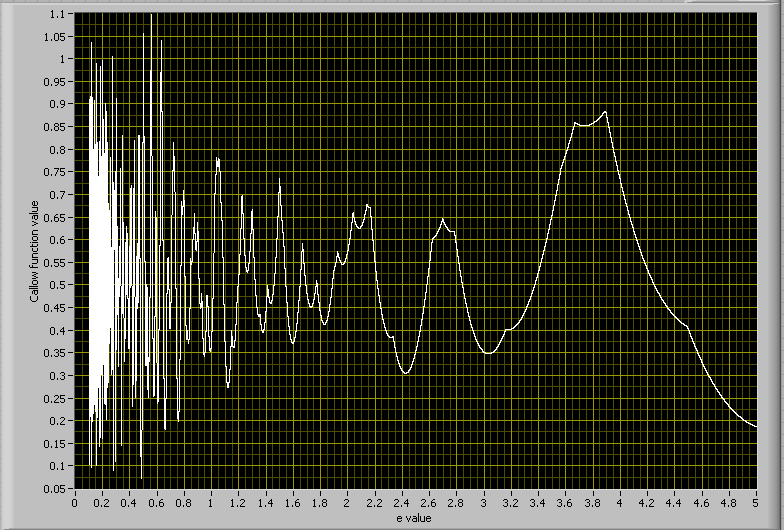The image size is (784, 530).
Task: Click the curve minimum near e = 3
Action: coord(487,354)
